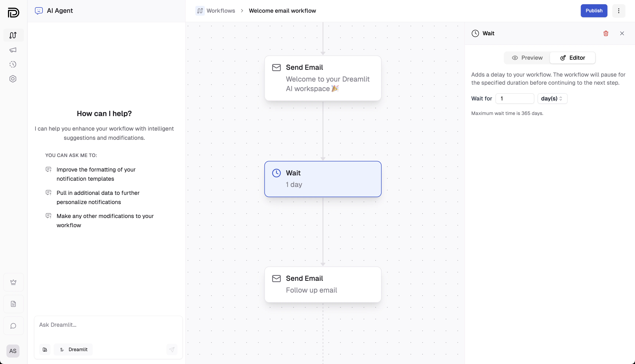
Task: Delete the Wait step with trash icon
Action: pyautogui.click(x=606, y=33)
